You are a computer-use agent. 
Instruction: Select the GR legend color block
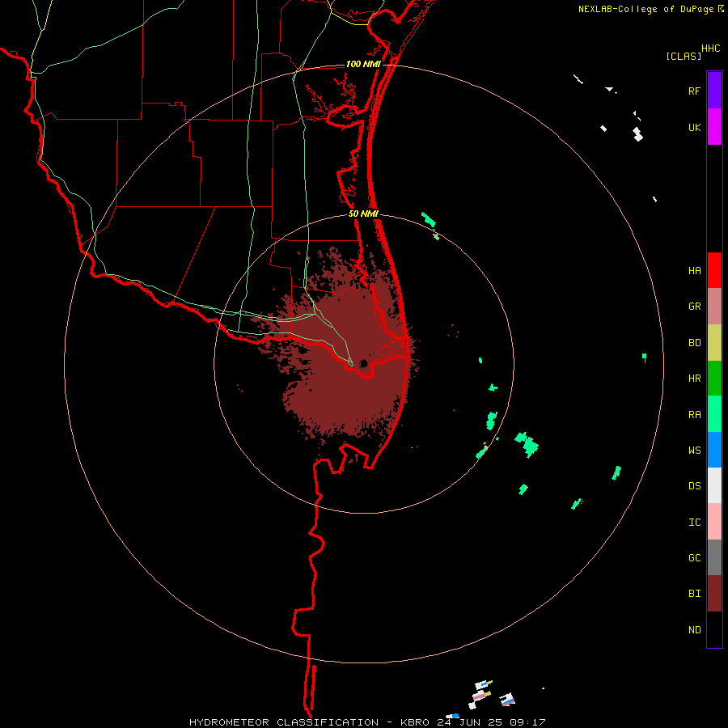pos(714,307)
